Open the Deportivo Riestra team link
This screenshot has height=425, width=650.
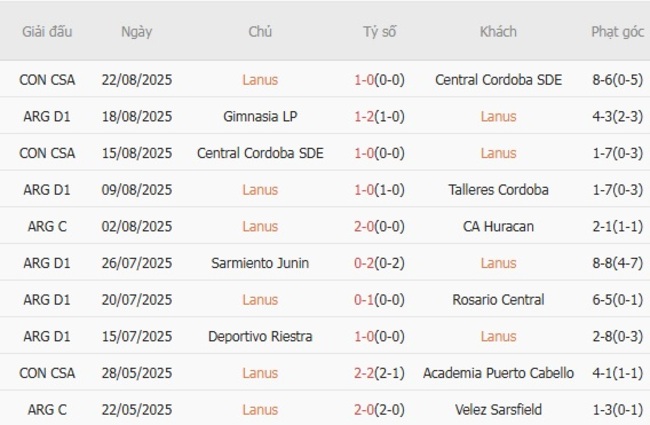pos(260,337)
